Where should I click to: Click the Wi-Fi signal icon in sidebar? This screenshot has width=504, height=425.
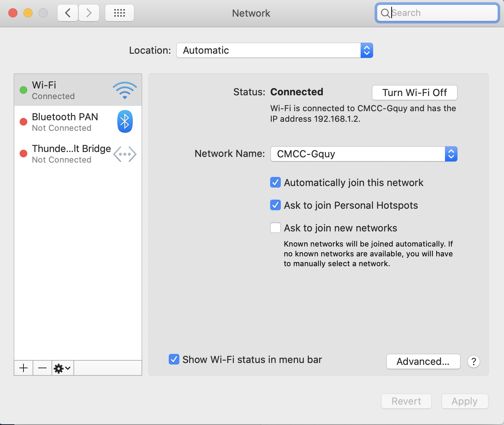click(x=125, y=90)
